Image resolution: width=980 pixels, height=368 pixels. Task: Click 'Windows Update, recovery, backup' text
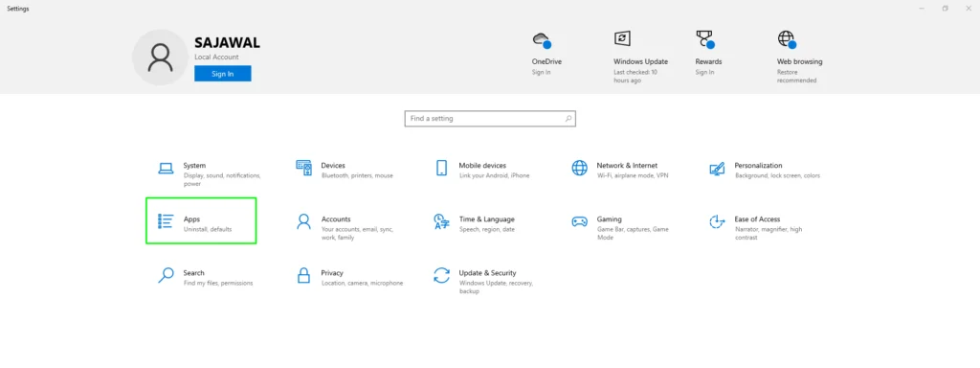pyautogui.click(x=496, y=287)
